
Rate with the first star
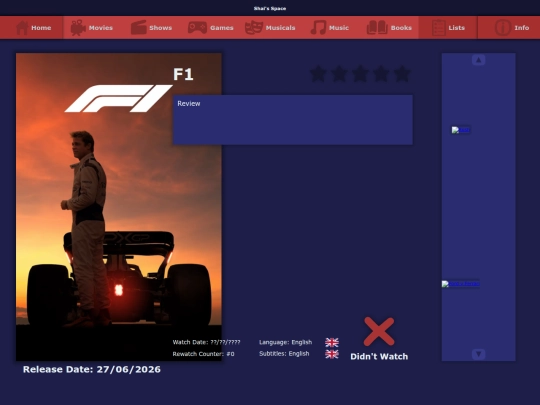pyautogui.click(x=318, y=74)
